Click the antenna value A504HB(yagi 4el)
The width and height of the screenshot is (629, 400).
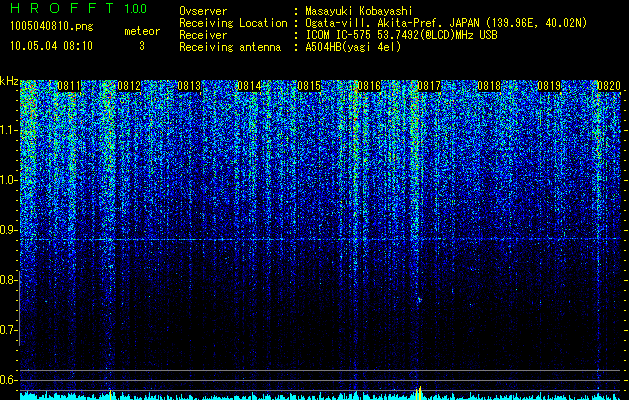[x=353, y=47]
